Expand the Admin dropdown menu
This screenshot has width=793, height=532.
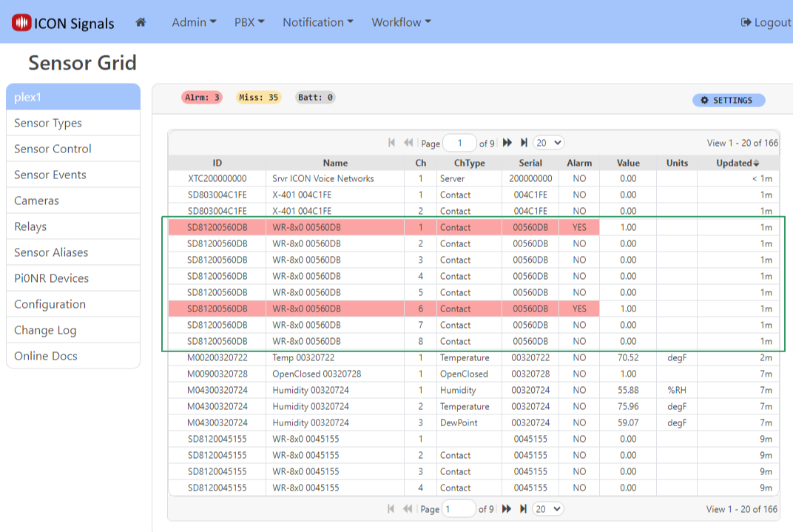194,22
